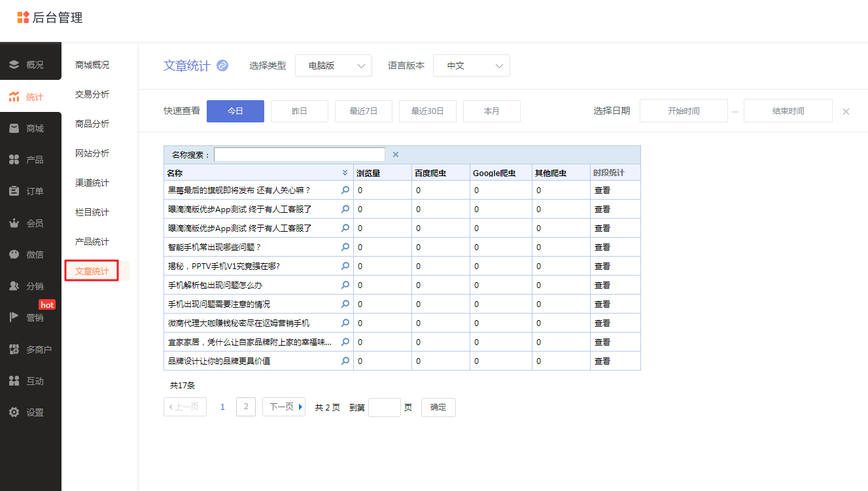Click magnifier icon for 品牌设计让你的品牌更具价值 row
Image resolution: width=868 pixels, height=491 pixels.
pos(345,361)
